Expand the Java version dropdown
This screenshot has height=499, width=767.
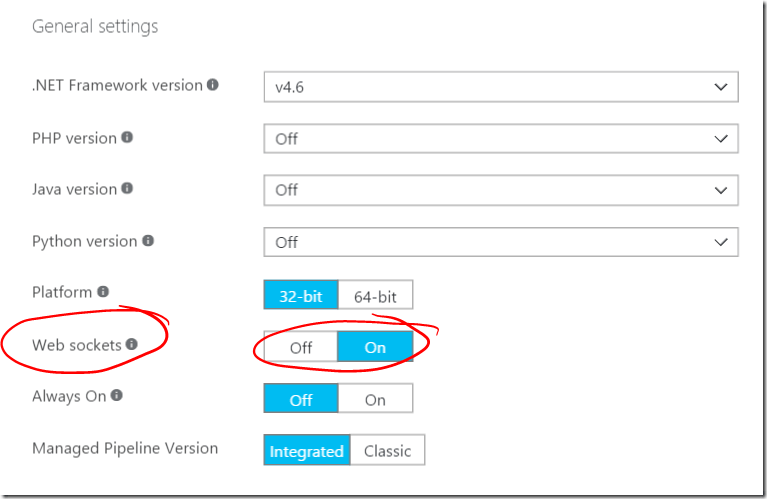(x=501, y=190)
